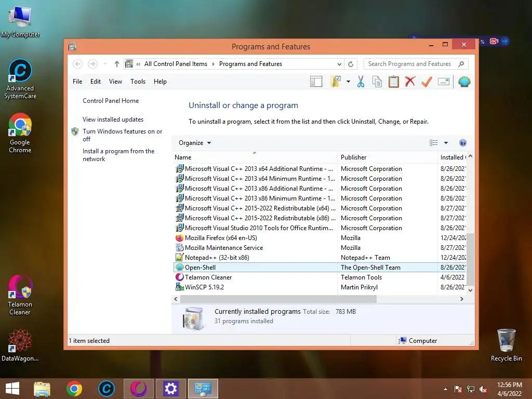
Task: Open the DataWagon desktop shortcut
Action: click(20, 344)
